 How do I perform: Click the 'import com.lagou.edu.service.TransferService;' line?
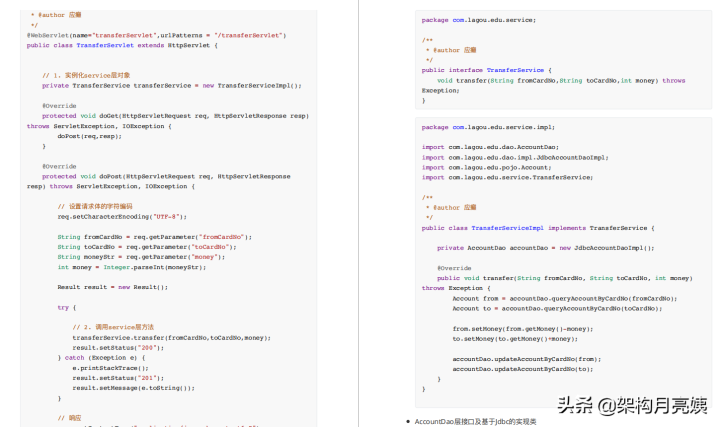tap(507, 178)
